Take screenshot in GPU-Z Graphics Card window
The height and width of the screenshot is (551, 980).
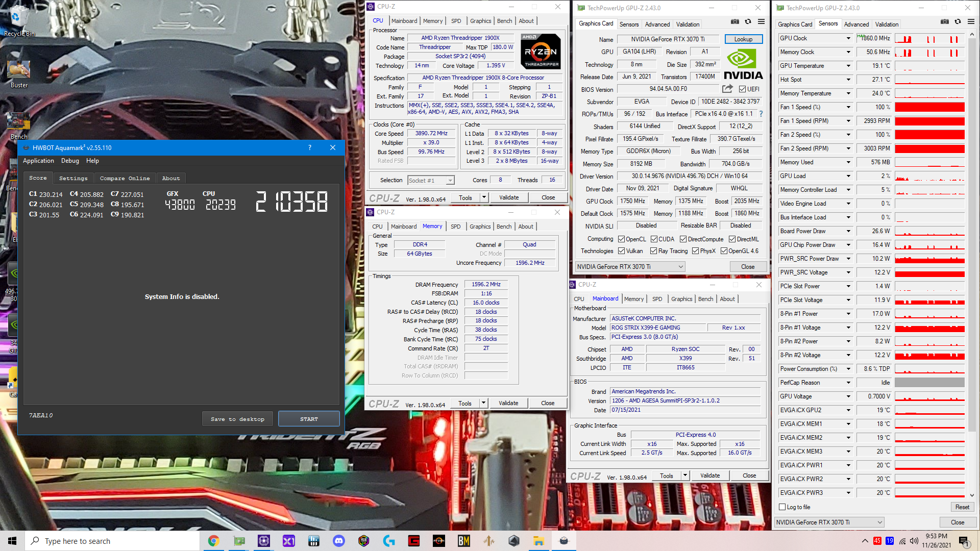click(x=734, y=21)
